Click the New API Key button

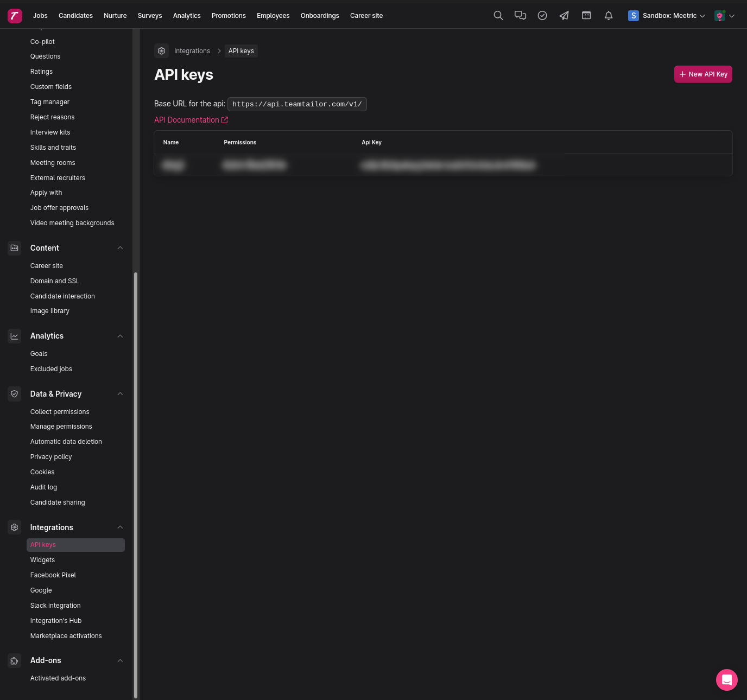pos(703,74)
